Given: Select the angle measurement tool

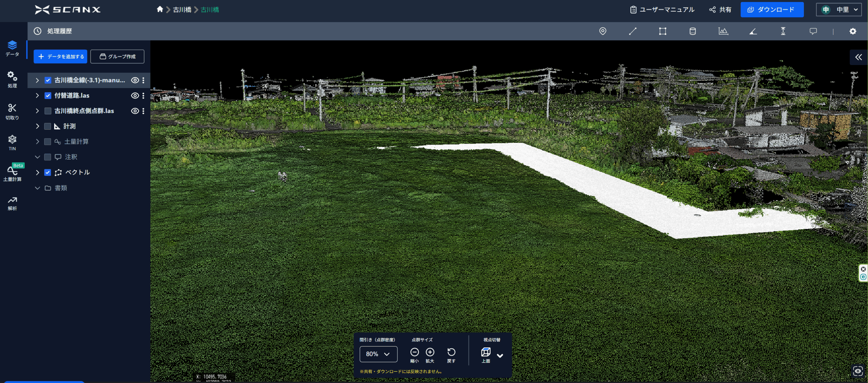Looking at the screenshot, I should [x=753, y=31].
